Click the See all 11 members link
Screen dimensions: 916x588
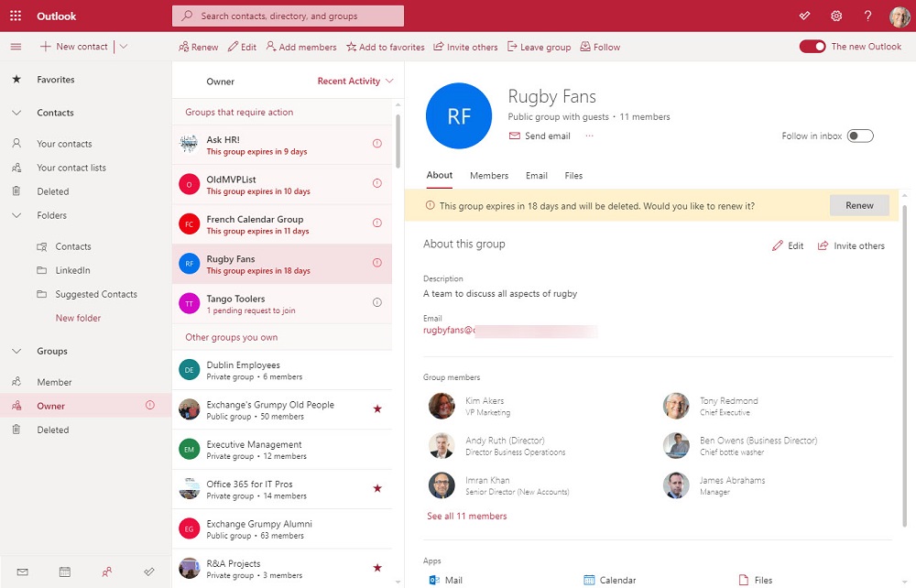(466, 517)
